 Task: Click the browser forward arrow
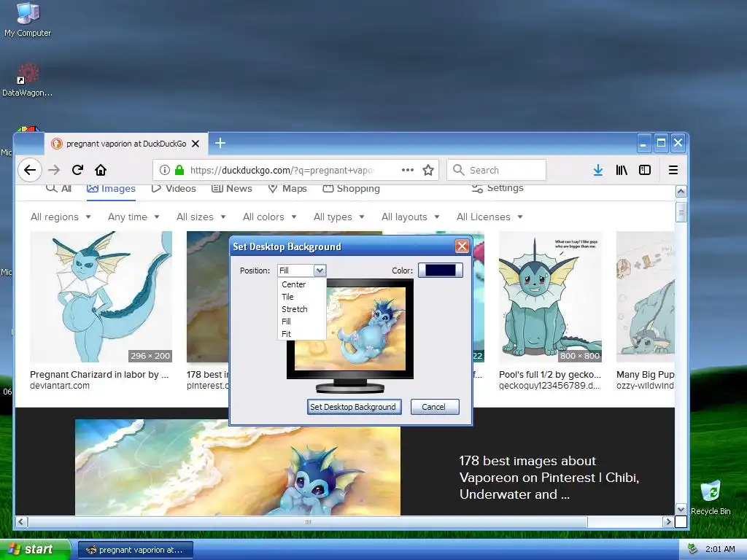click(54, 170)
